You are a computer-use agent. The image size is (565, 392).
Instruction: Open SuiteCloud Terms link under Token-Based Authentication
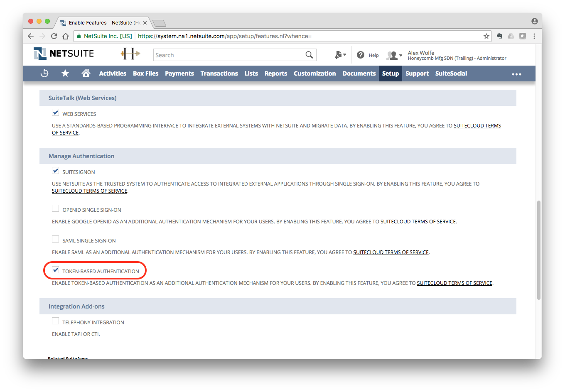[454, 283]
